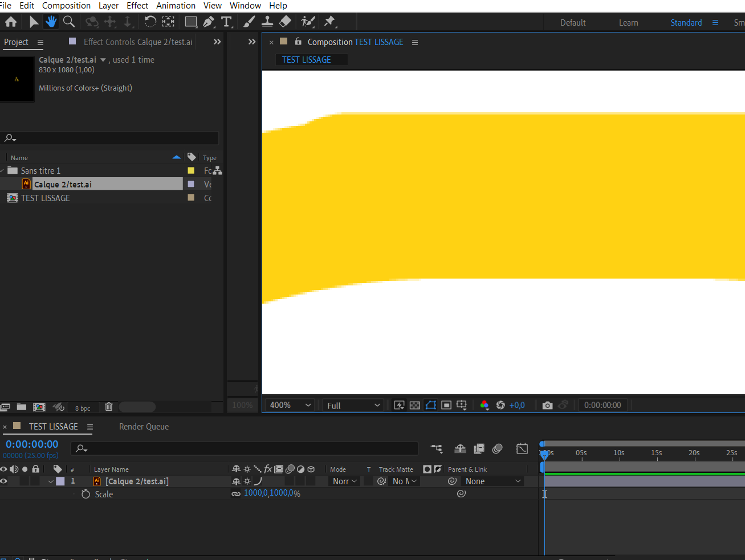The height and width of the screenshot is (560, 745).
Task: Toggle motion blur enable switch in timeline
Action: tap(498, 449)
